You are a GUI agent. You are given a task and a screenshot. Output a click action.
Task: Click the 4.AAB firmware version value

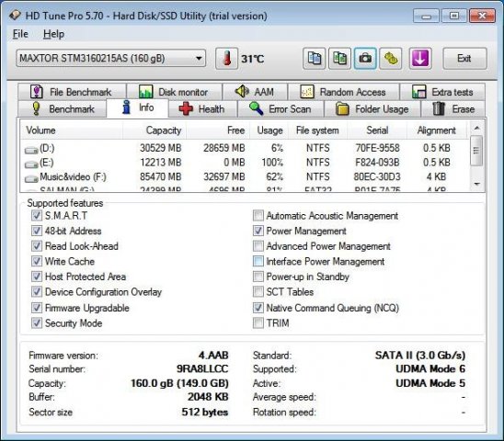[x=213, y=356]
